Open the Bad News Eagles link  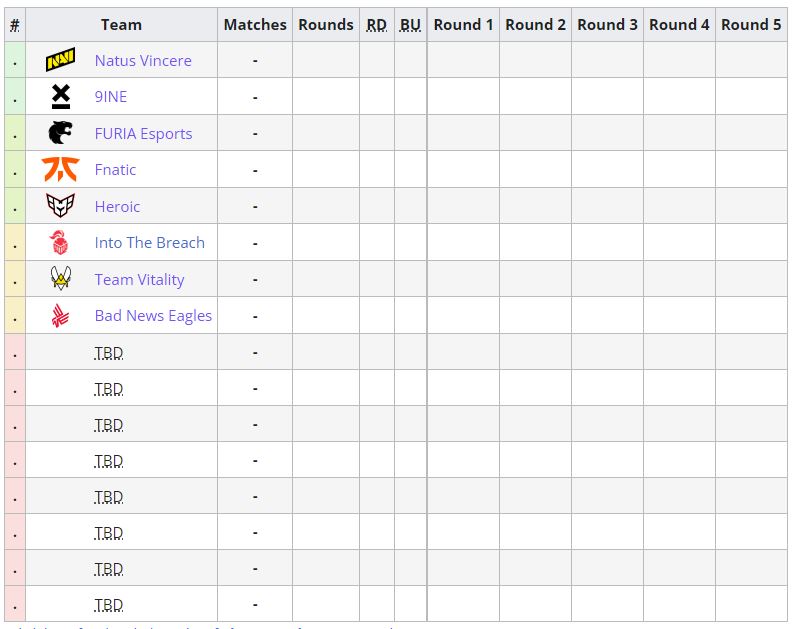(153, 316)
